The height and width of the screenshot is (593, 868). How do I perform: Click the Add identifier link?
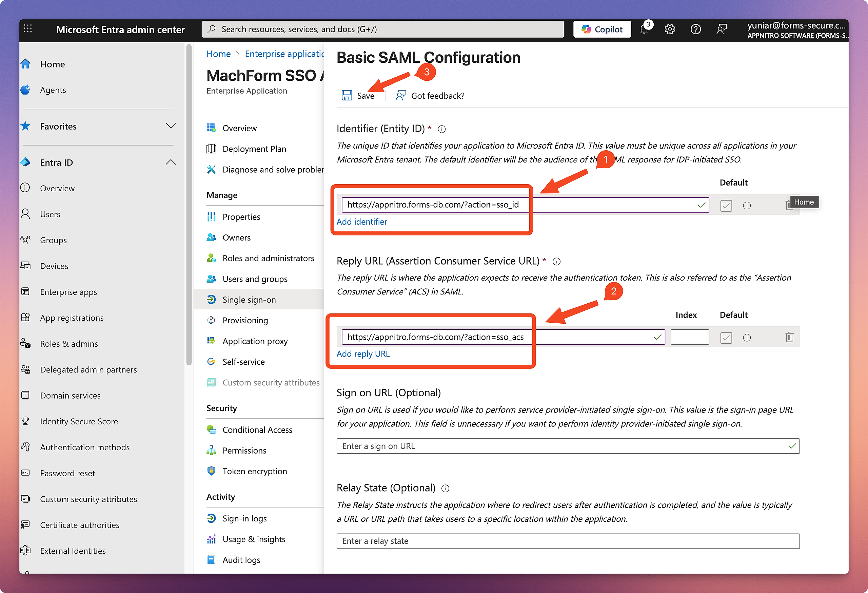[361, 222]
